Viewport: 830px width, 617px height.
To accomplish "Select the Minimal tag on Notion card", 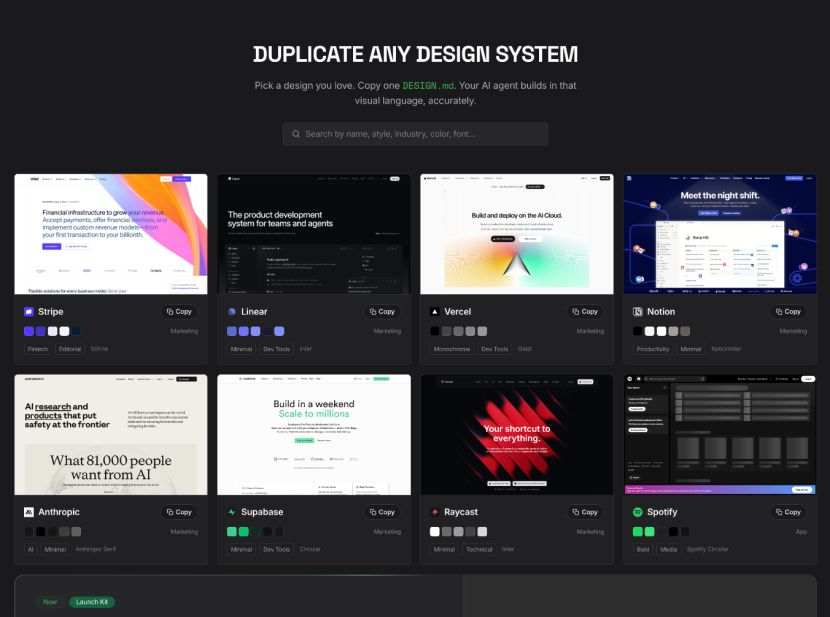I will pyautogui.click(x=691, y=349).
